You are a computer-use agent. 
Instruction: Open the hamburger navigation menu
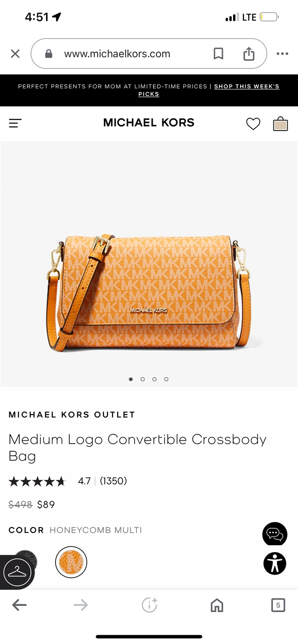click(15, 123)
